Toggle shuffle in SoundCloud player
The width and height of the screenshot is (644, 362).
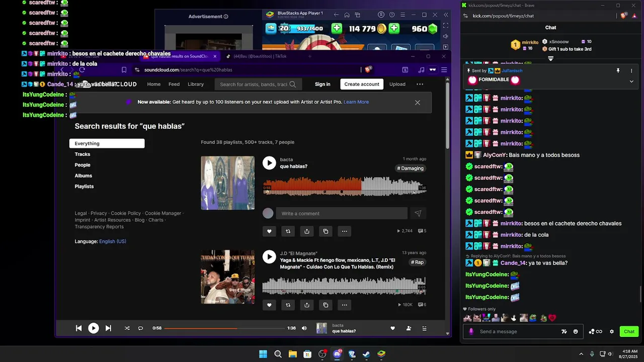coord(127,328)
